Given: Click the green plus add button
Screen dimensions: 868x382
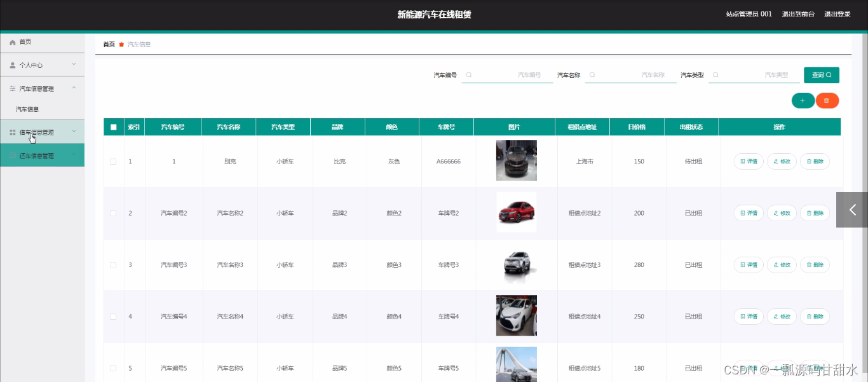Looking at the screenshot, I should (803, 100).
